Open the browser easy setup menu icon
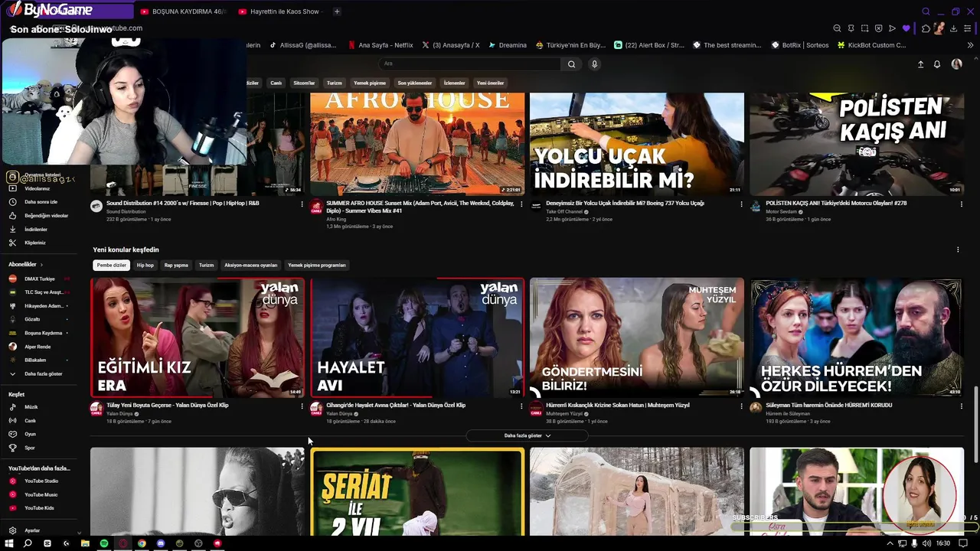The height and width of the screenshot is (551, 980). [969, 28]
